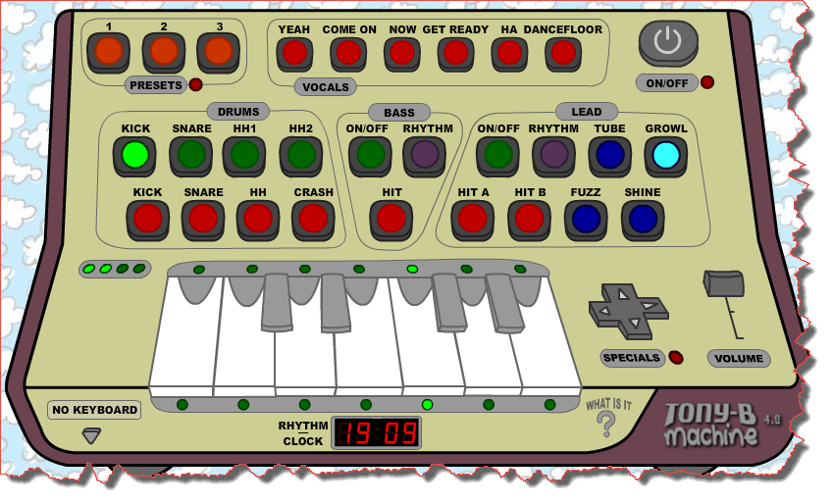Toggle the drums KICK loop button
The width and height of the screenshot is (833, 504).
click(x=135, y=154)
